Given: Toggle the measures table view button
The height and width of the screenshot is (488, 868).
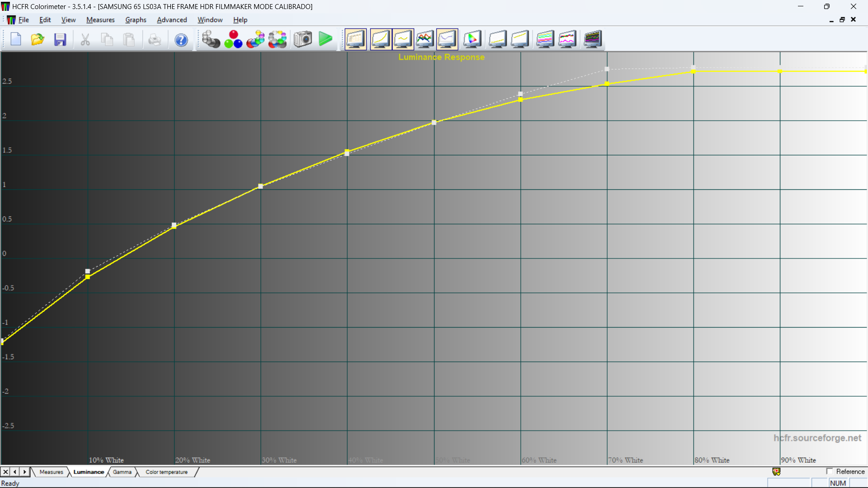Looking at the screenshot, I should point(355,39).
